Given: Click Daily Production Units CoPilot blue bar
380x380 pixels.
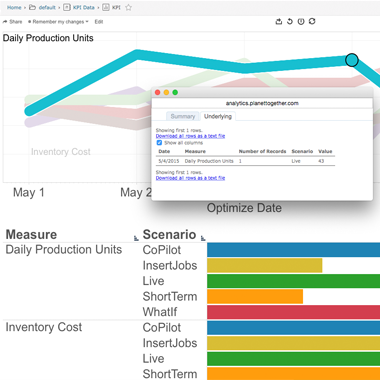Looking at the screenshot, I should coord(293,250).
